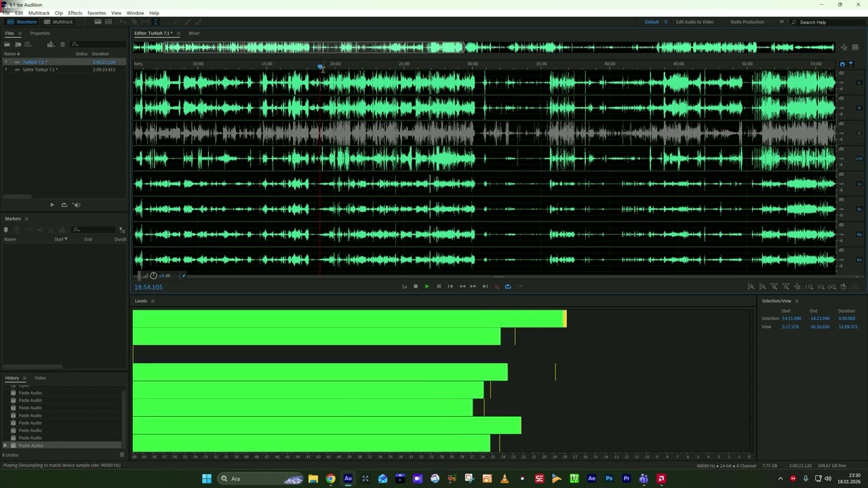Click Zoom In at Out Point icon
Screen dimensions: 868x488
(821, 287)
